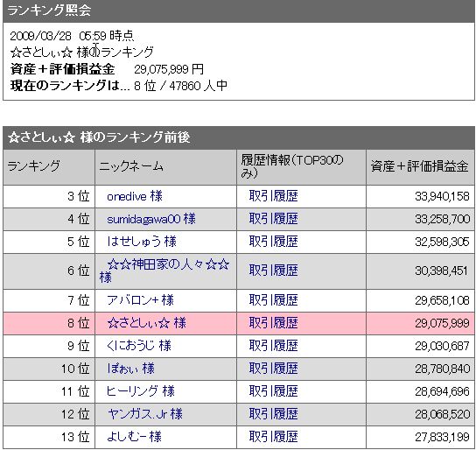Image resolution: width=476 pixels, height=450 pixels.
Task: Open 取引履歴 link for ヒーリング
Action: [273, 391]
